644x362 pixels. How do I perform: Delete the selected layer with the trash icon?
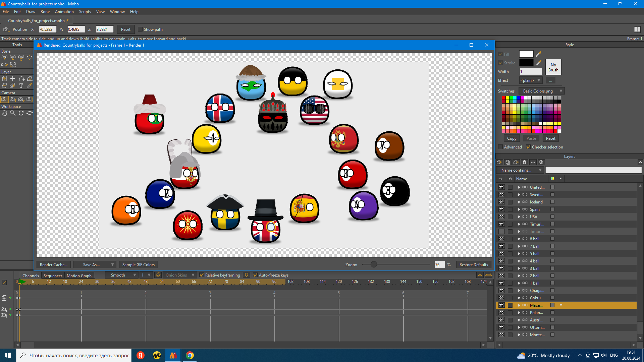tap(524, 162)
